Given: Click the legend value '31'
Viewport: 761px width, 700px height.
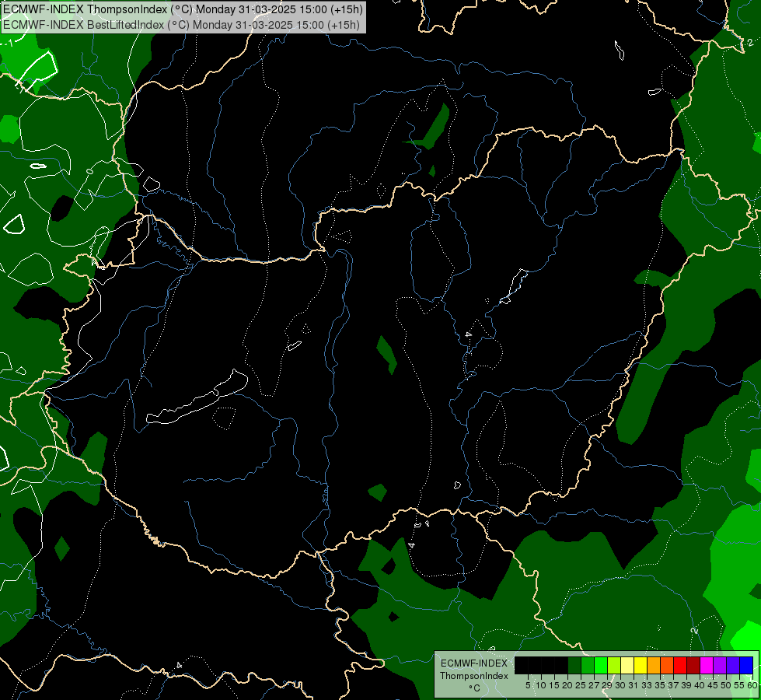Looking at the screenshot, I should (x=634, y=685).
